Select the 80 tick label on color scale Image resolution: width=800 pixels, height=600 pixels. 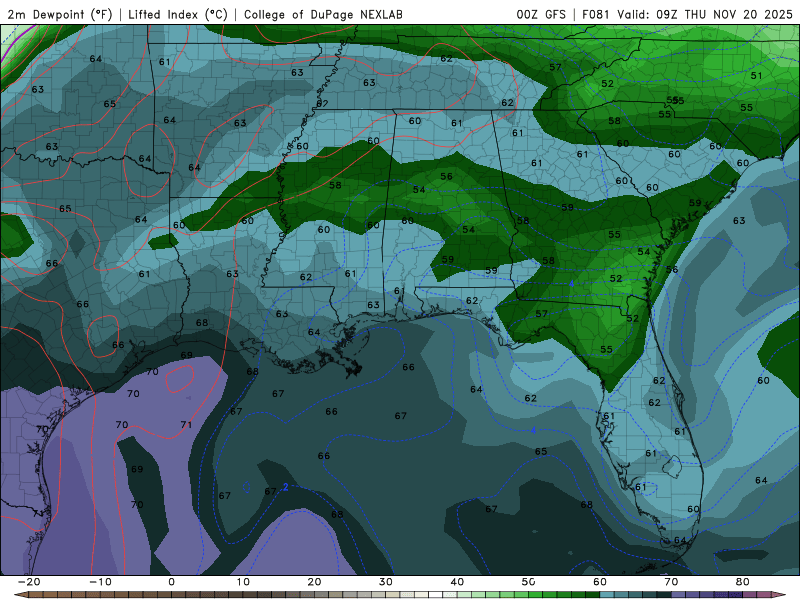click(743, 582)
